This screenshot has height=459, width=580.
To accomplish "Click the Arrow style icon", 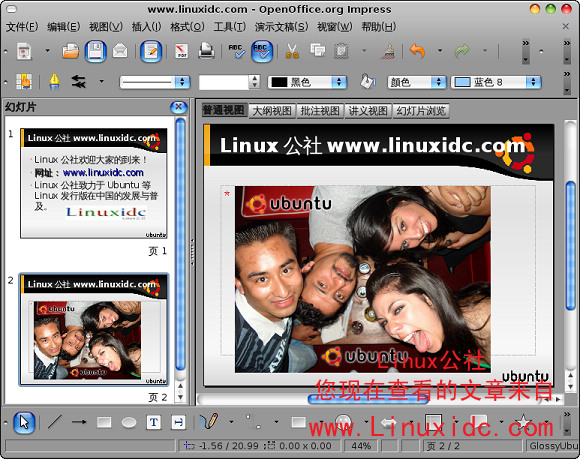I will pos(78,82).
